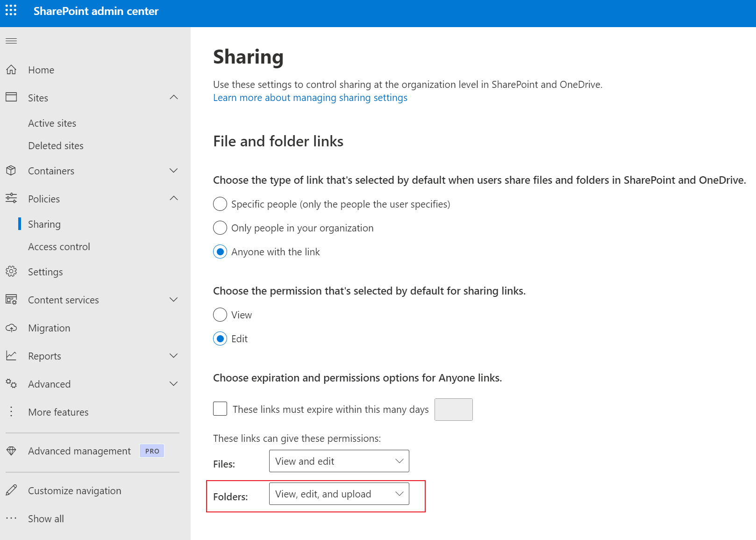Click the Home house icon
The image size is (756, 540).
[11, 70]
